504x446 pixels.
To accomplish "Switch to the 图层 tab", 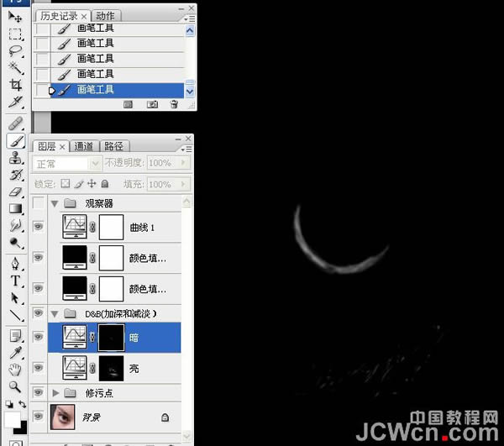I will point(47,146).
